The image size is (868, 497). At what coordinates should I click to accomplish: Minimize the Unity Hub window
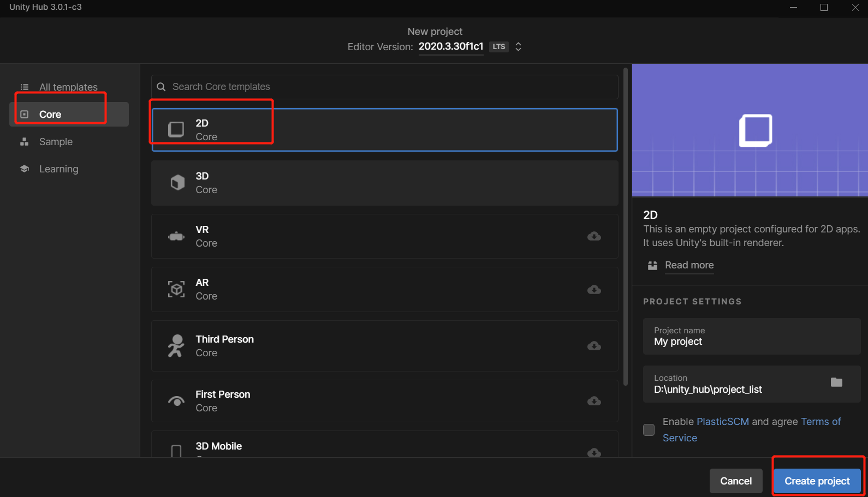[794, 8]
